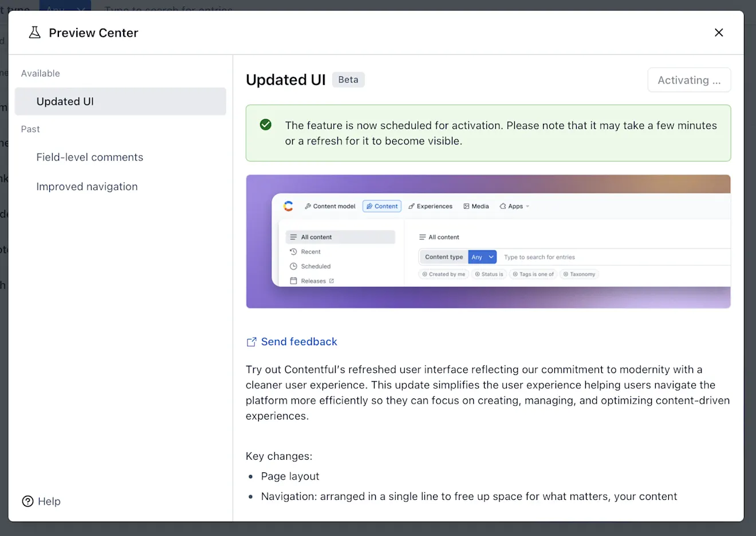
Task: Click the Contentful logo in preview image
Action: pos(288,206)
